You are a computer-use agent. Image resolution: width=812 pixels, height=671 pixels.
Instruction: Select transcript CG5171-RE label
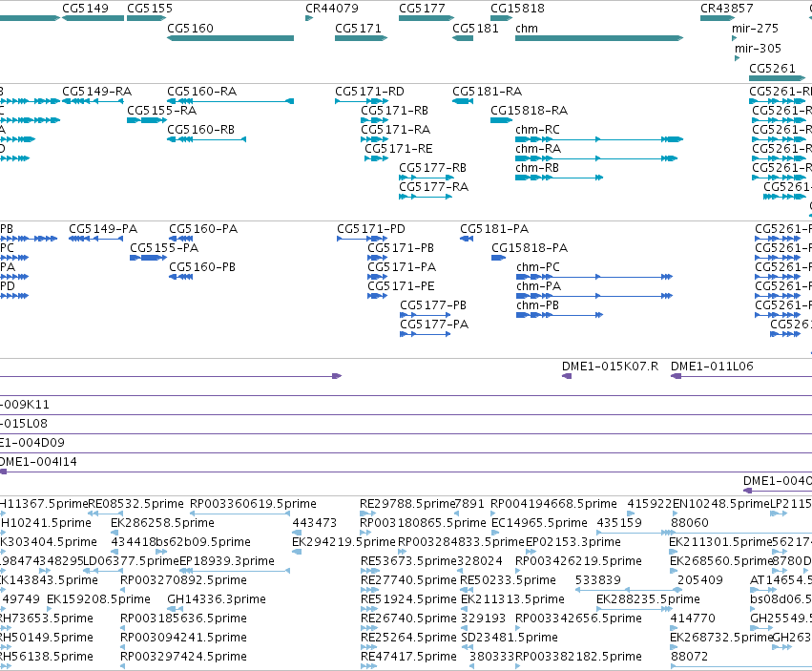point(399,149)
